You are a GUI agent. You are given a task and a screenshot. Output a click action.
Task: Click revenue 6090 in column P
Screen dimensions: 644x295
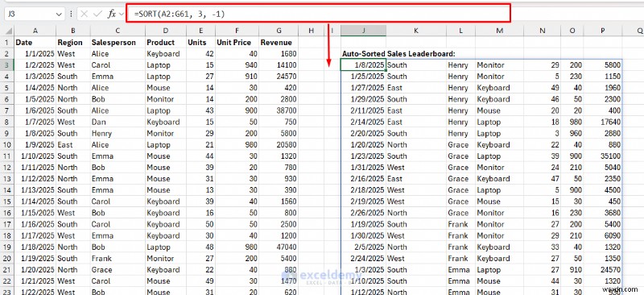[x=602, y=235]
